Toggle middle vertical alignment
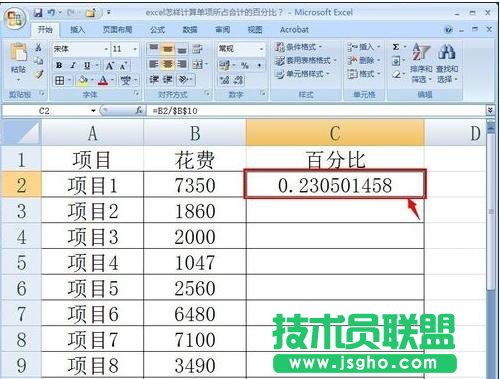 (168, 49)
